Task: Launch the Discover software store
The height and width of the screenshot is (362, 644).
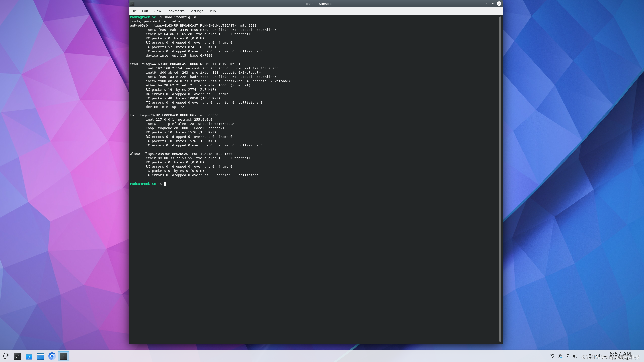Action: click(x=29, y=356)
